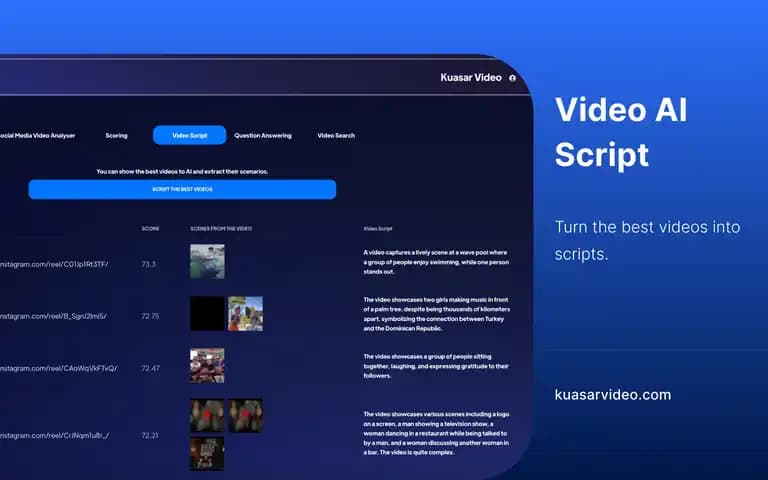Screen dimensions: 768x480
Task: Click the woman dancing in restaurant script text
Action: 436,433
